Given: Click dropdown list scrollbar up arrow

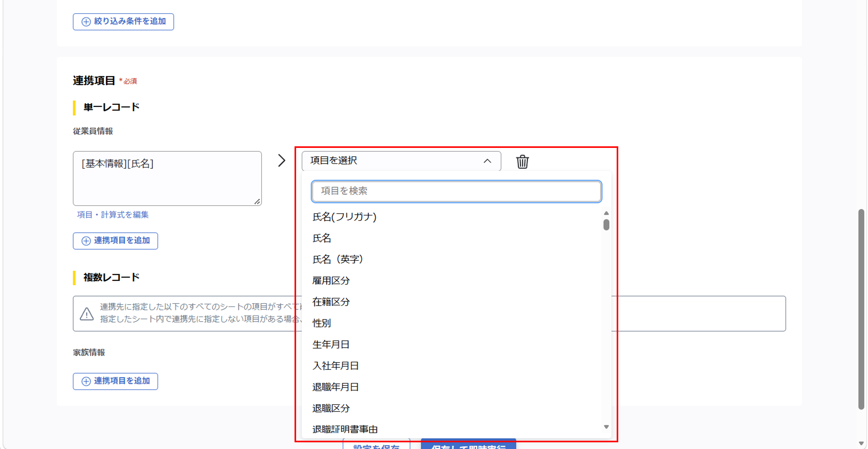Looking at the screenshot, I should 606,213.
